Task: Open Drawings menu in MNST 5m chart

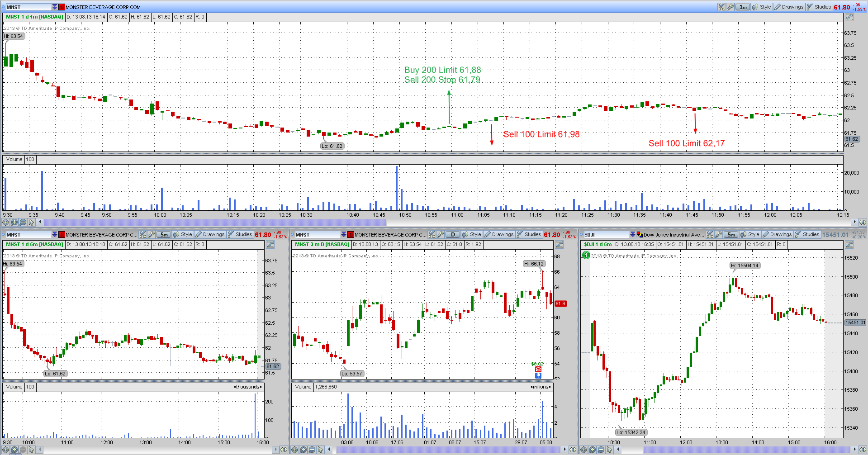Action: tap(210, 235)
